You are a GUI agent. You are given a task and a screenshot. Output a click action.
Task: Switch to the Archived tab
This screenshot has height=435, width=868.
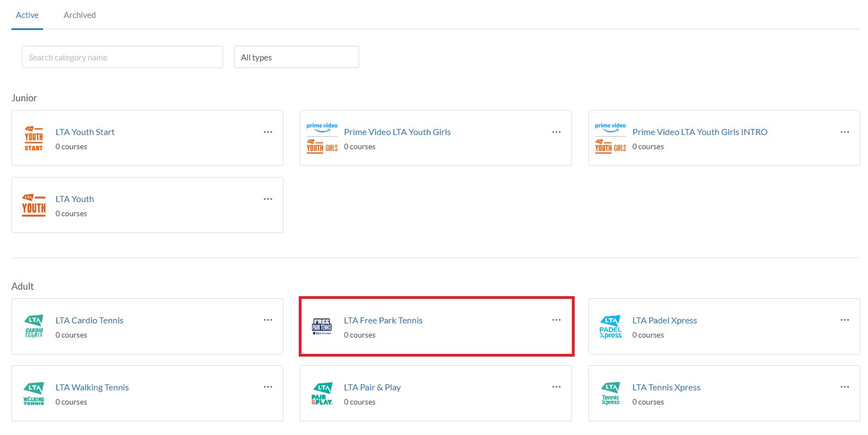[79, 15]
